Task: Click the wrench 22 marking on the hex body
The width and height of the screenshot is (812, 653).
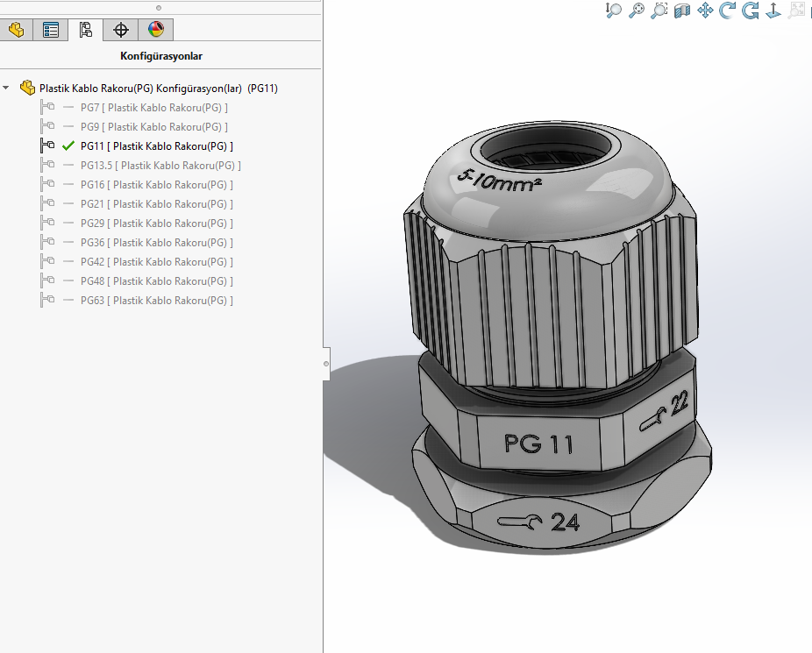Action: (x=665, y=411)
